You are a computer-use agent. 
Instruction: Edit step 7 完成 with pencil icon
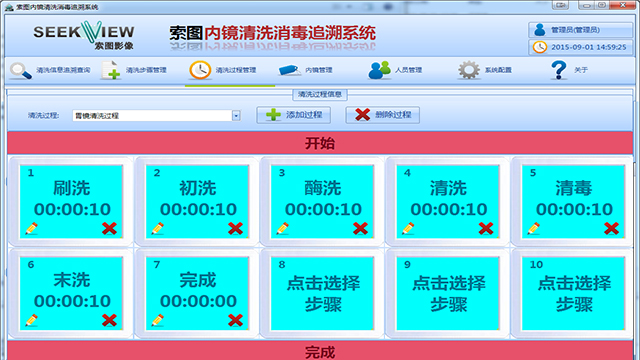[x=158, y=320]
